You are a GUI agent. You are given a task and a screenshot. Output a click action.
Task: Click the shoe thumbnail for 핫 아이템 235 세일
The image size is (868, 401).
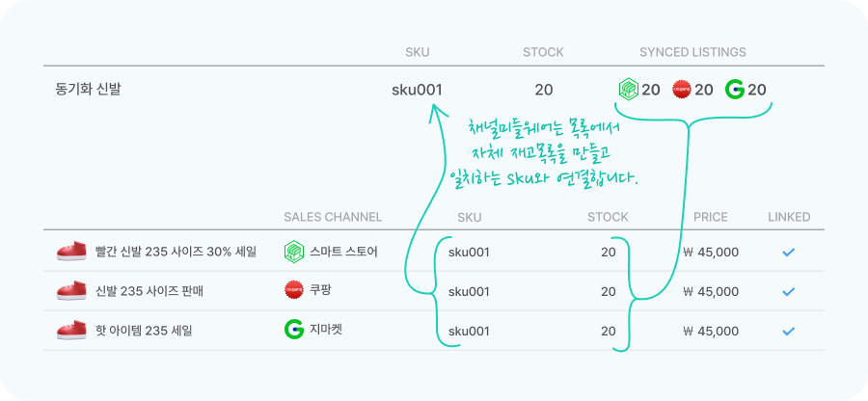pyautogui.click(x=72, y=331)
